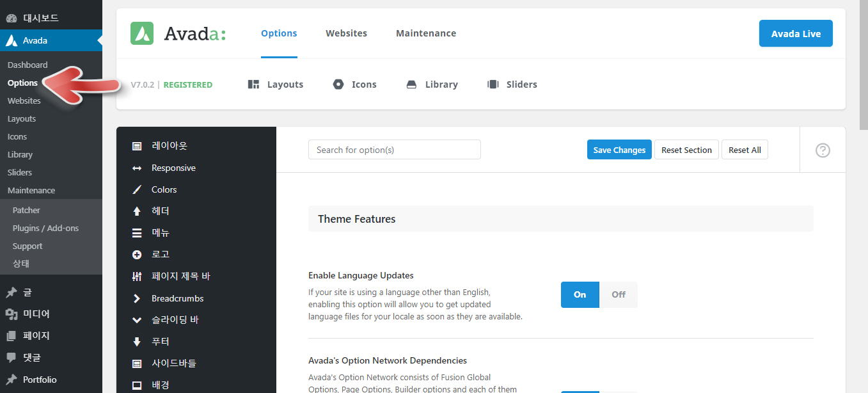The height and width of the screenshot is (393, 868).
Task: Open Patcher in sidebar
Action: [26, 210]
